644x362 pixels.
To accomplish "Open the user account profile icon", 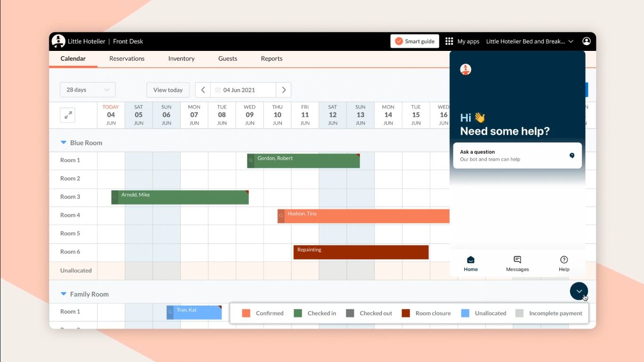I will coord(586,41).
